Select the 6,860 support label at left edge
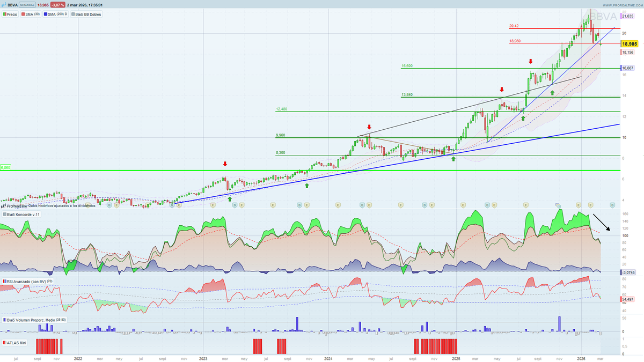The image size is (644, 362). pyautogui.click(x=5, y=167)
